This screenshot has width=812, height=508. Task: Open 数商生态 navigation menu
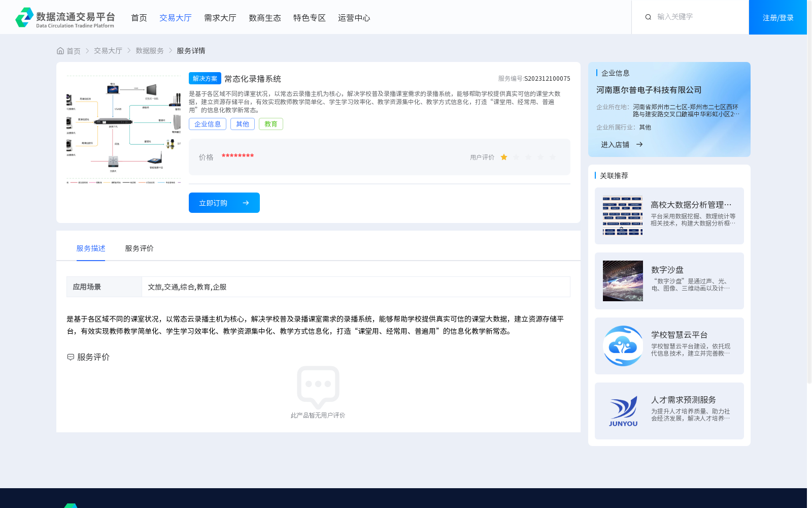click(265, 18)
